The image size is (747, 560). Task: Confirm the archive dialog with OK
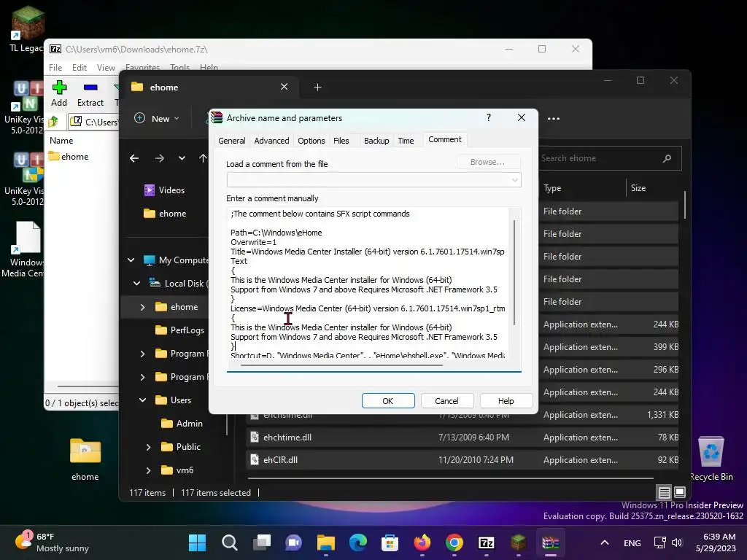[x=388, y=401]
